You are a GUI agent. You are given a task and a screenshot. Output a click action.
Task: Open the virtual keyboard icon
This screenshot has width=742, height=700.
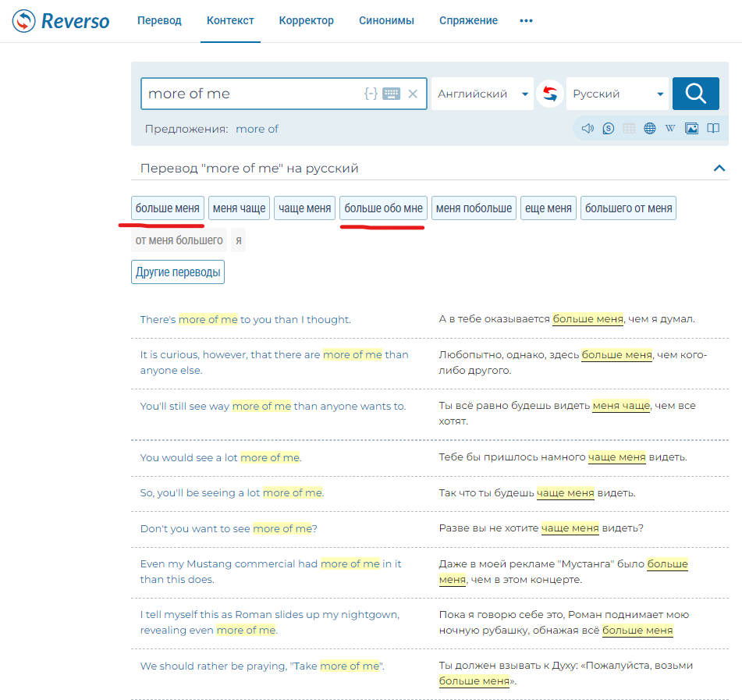coord(392,94)
